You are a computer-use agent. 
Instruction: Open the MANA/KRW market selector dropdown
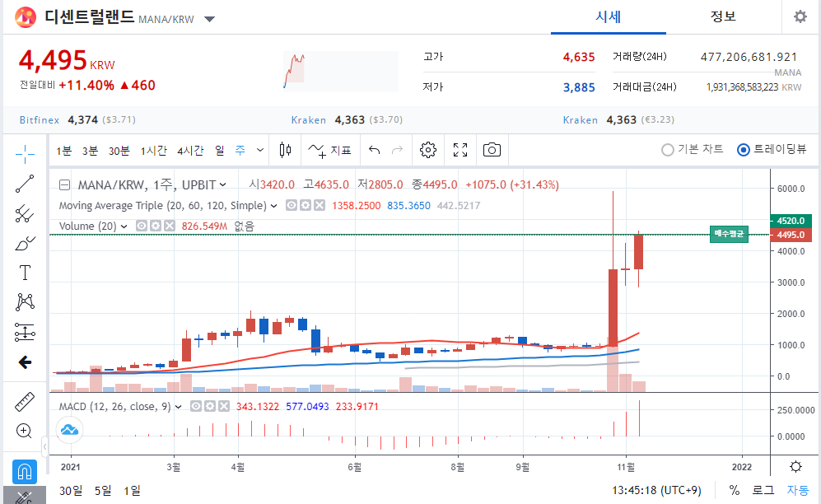[209, 20]
